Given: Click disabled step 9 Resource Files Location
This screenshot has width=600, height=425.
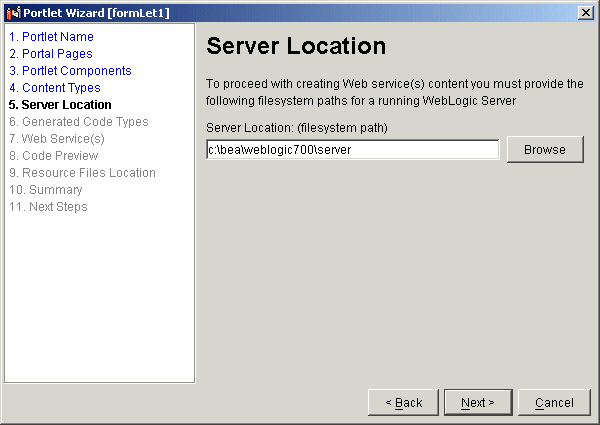Looking at the screenshot, I should [82, 173].
